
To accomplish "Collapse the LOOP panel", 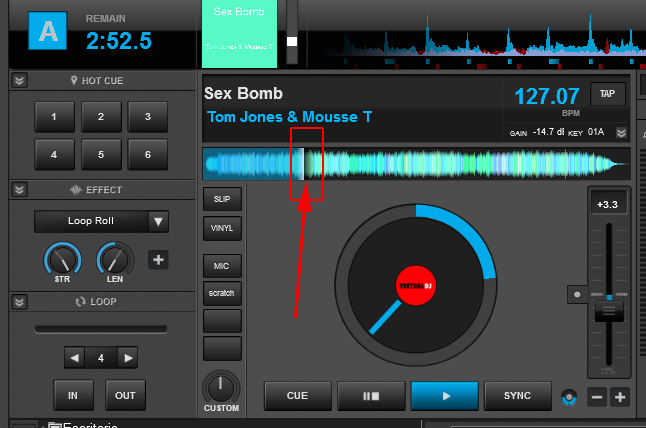I will [19, 302].
